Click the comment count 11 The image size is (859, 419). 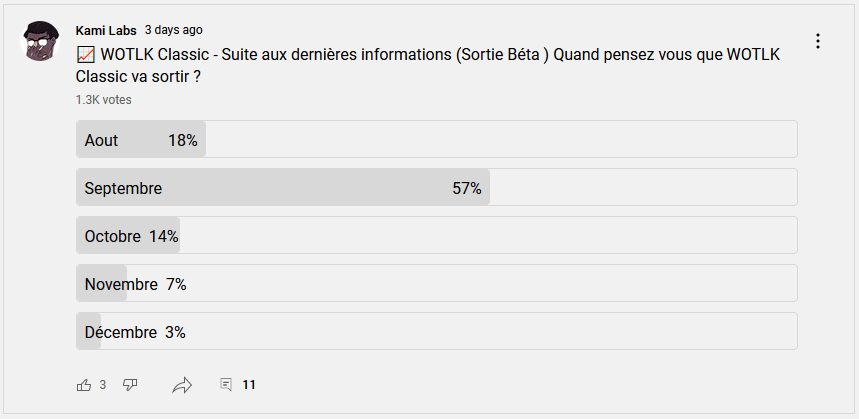(x=249, y=385)
